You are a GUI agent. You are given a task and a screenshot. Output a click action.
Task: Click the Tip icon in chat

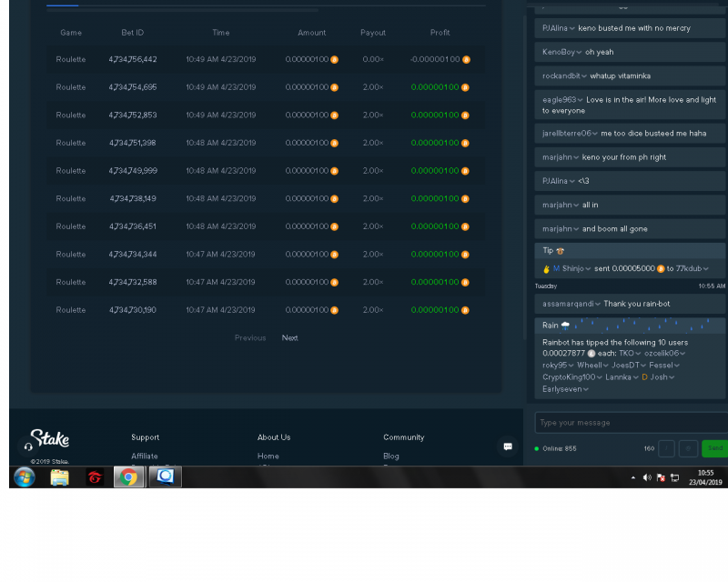(560, 251)
